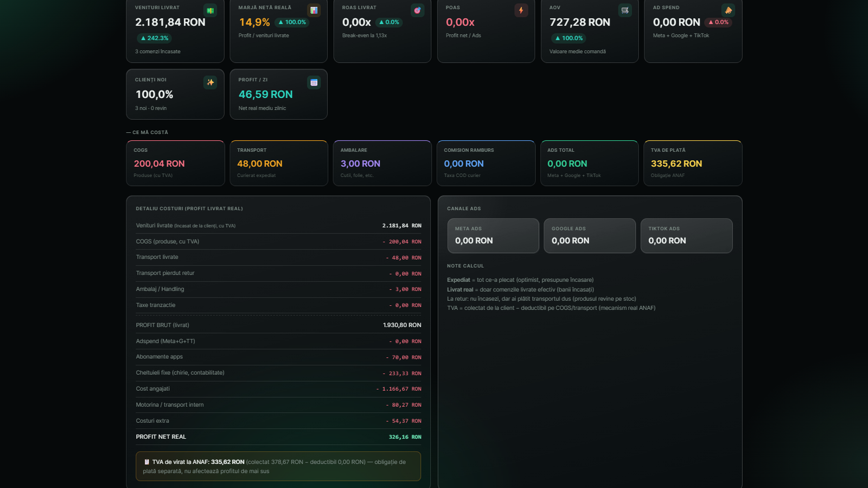The width and height of the screenshot is (868, 488).
Task: Select the Meta Ads channel tile
Action: (493, 236)
